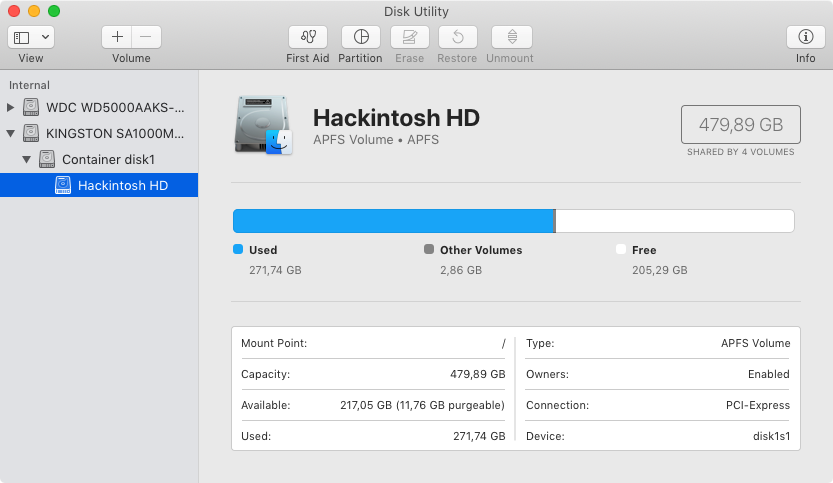Collapse the KINGSTON SA1000M disk
The width and height of the screenshot is (833, 483).
10,133
